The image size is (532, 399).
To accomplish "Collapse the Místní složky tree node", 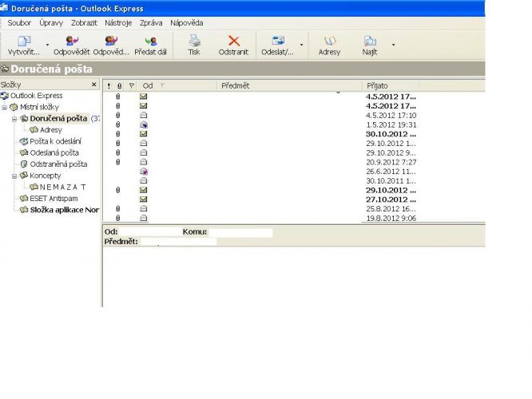I will (5, 108).
